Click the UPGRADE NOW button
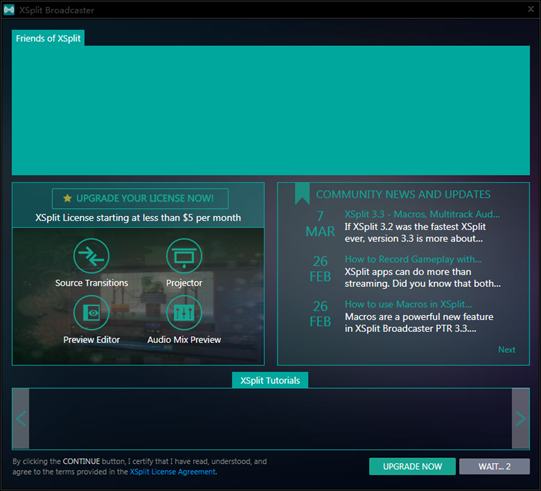This screenshot has width=541, height=491. click(x=412, y=467)
